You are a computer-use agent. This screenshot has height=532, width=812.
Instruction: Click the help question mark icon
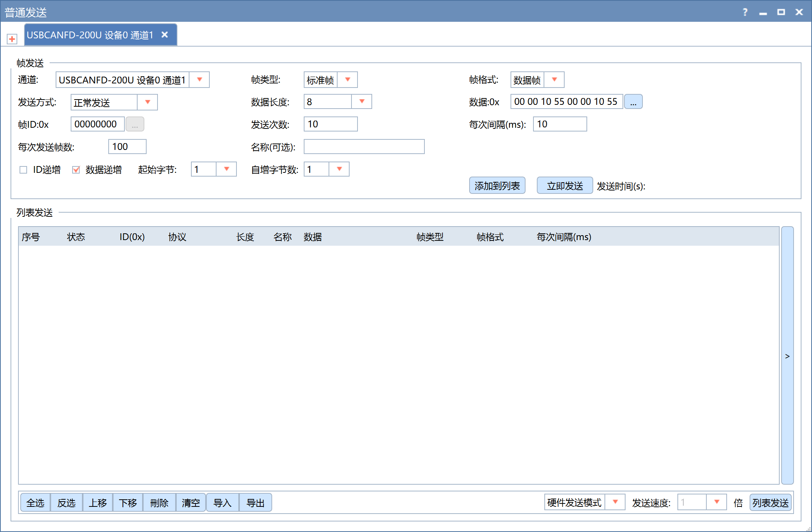coord(745,12)
